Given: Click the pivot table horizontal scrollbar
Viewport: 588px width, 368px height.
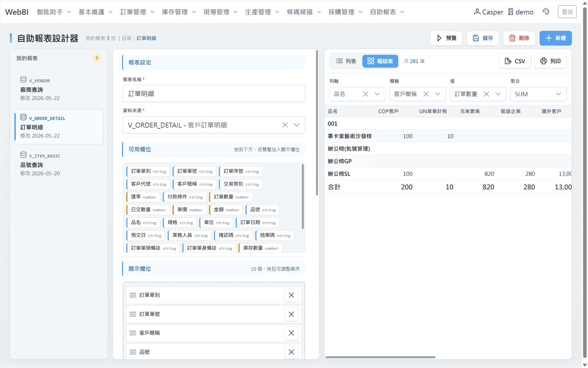Looking at the screenshot, I should 380,357.
